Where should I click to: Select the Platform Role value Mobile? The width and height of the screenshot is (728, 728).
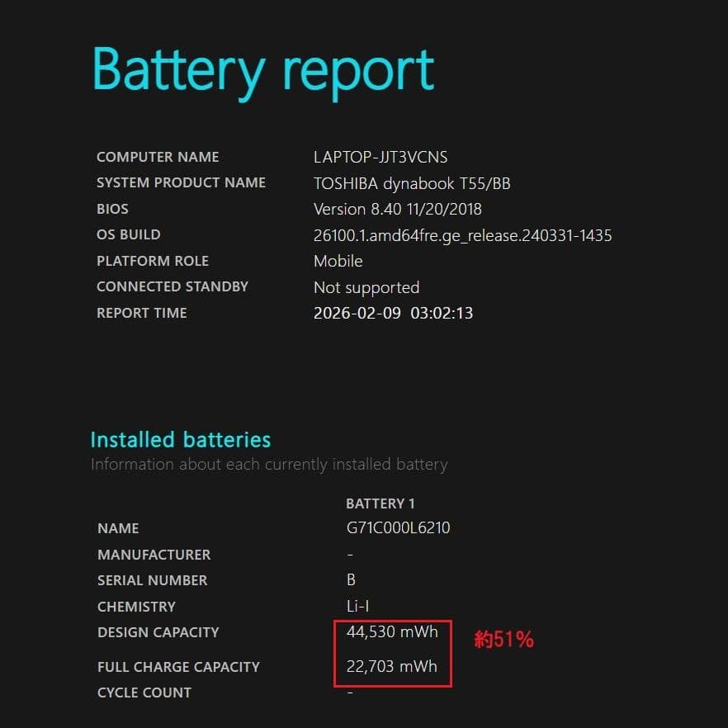coord(338,261)
